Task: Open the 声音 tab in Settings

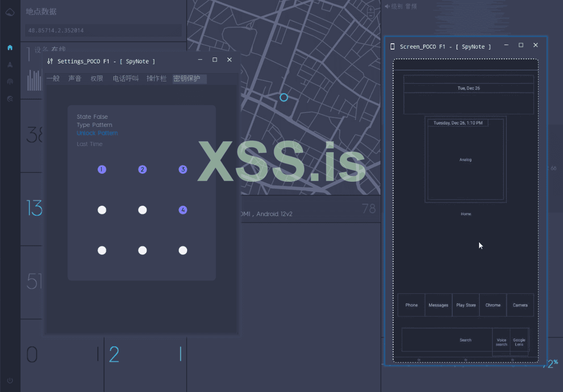Action: click(x=75, y=79)
